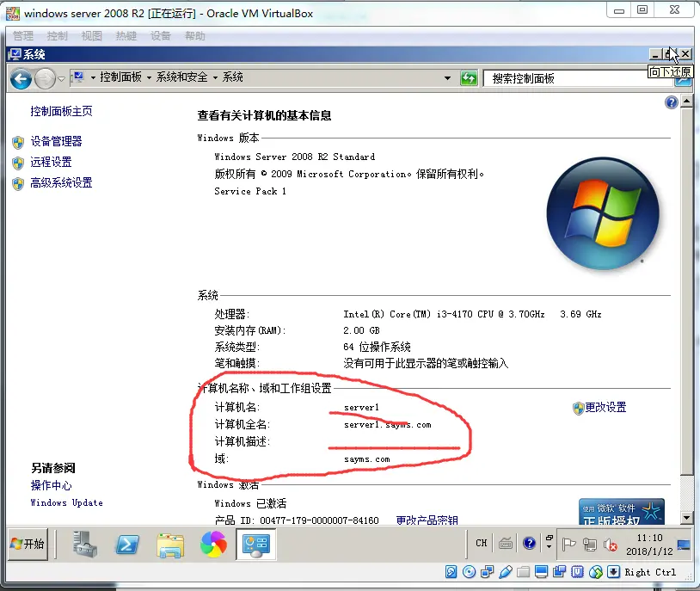
Task: Click show desktop button
Action: coord(684,545)
